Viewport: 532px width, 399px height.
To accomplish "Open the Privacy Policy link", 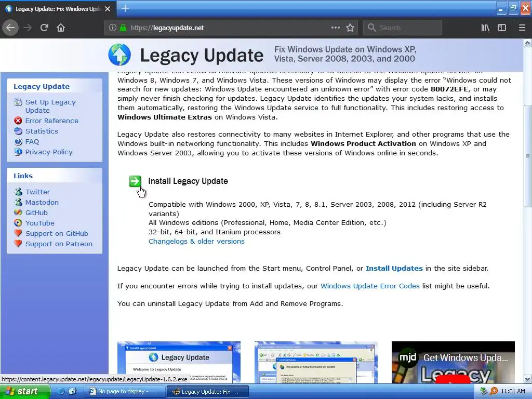I will click(x=49, y=152).
